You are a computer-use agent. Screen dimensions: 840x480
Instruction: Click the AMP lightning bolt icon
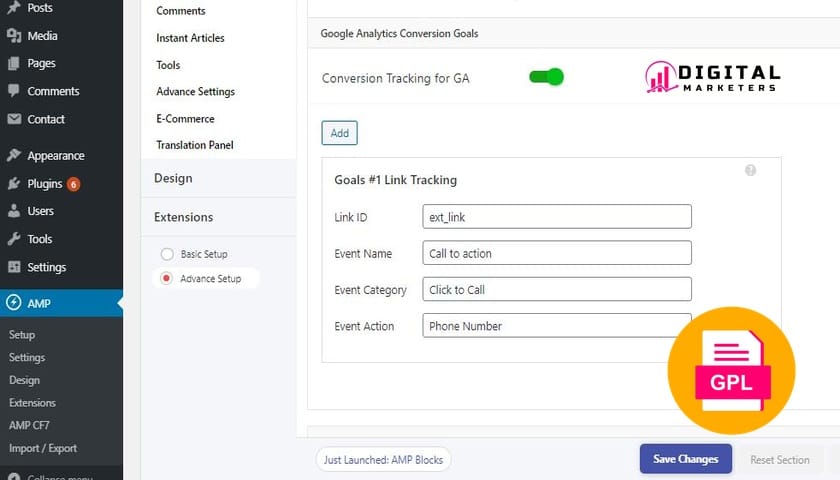coord(14,303)
